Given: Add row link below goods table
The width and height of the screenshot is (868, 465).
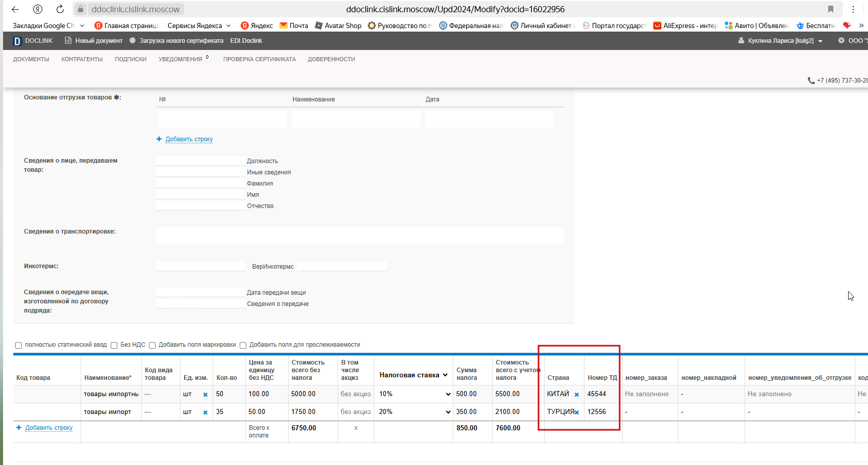Looking at the screenshot, I should [49, 428].
